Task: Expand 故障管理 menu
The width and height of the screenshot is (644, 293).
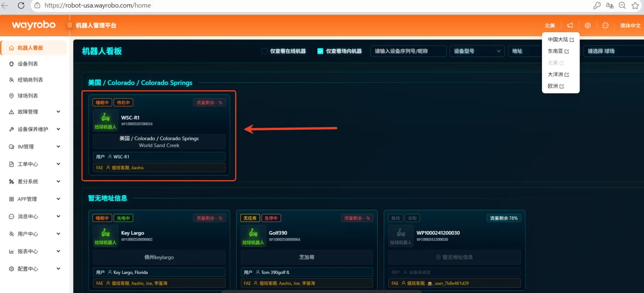Action: [35, 112]
